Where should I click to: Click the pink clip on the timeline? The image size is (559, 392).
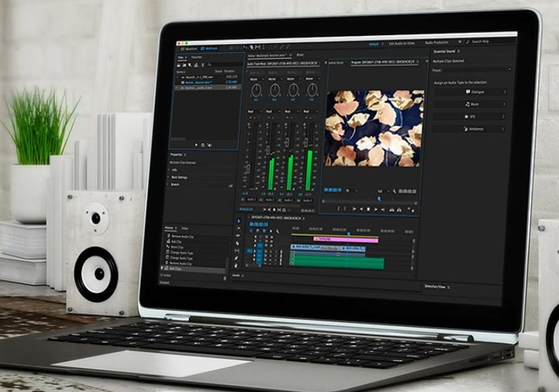pos(346,240)
